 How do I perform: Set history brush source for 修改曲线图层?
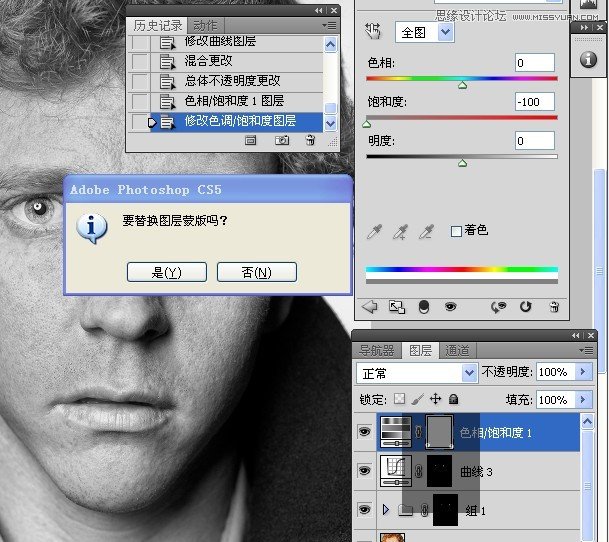pos(139,42)
